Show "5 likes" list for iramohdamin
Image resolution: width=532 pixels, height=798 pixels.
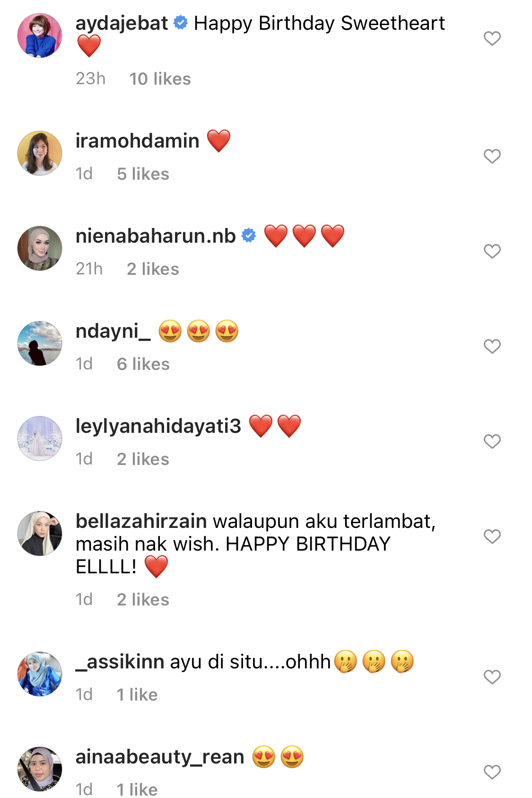click(x=143, y=174)
